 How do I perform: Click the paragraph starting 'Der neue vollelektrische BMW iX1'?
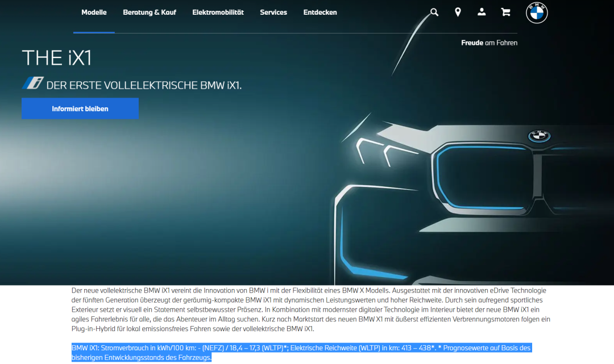click(311, 309)
